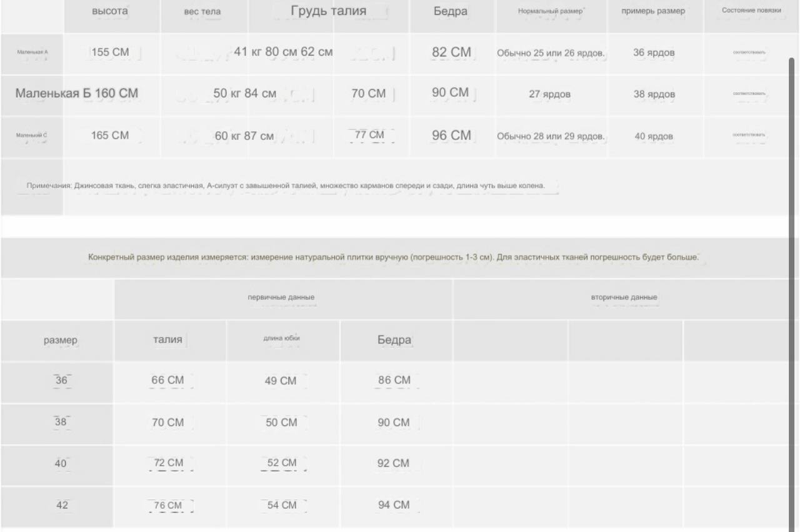The image size is (800, 532).
Task: Select the 'примерь размер' column header
Action: (653, 11)
